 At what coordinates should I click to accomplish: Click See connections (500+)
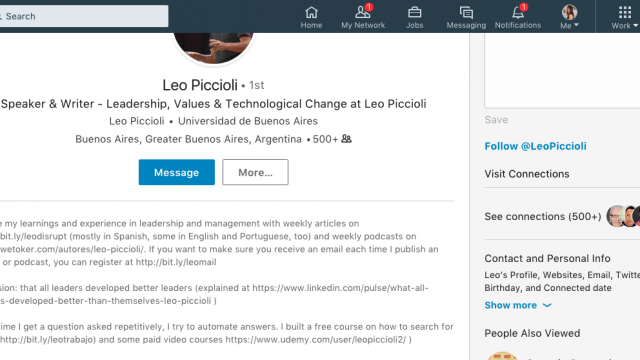[543, 216]
